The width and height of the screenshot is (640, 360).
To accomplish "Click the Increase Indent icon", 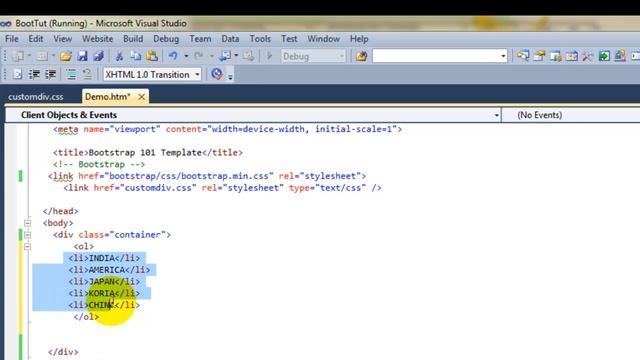I will (51, 74).
